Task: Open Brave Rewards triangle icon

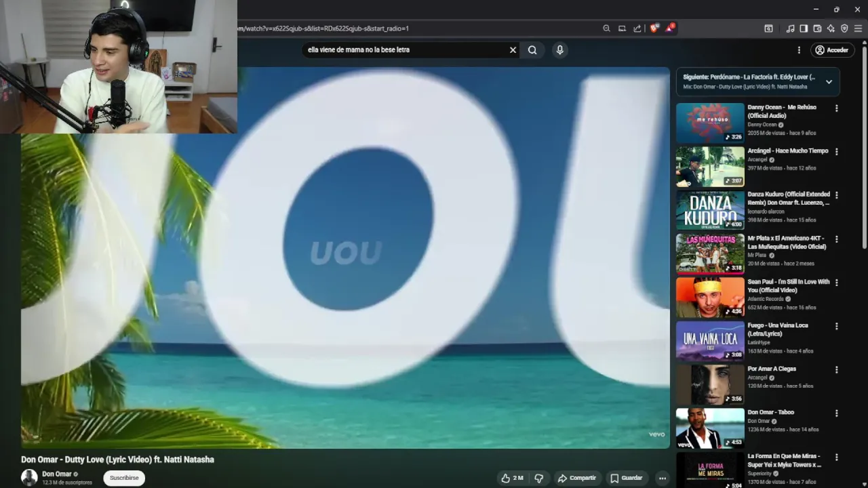Action: pyautogui.click(x=670, y=28)
